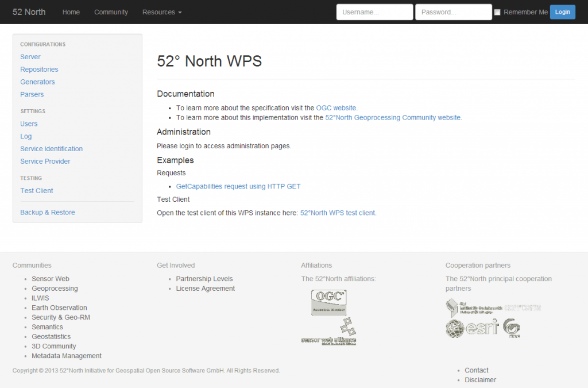Image resolution: width=588 pixels, height=388 pixels.
Task: Open the 52 North home via navbar brand
Action: click(28, 11)
